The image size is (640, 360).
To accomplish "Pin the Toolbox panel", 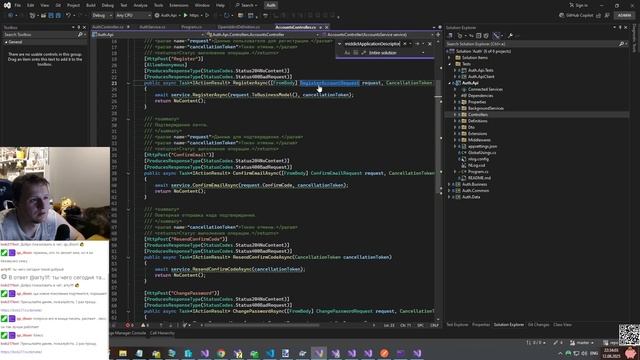I will pyautogui.click(x=79, y=27).
